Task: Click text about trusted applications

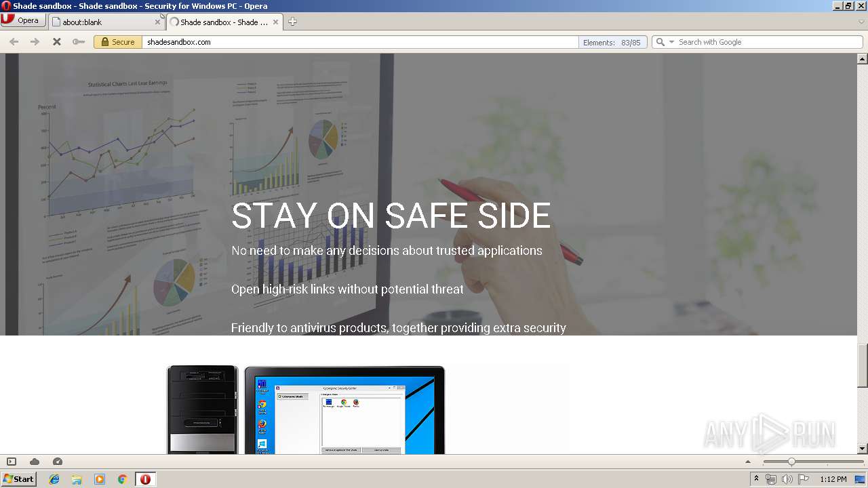Action: tap(387, 251)
